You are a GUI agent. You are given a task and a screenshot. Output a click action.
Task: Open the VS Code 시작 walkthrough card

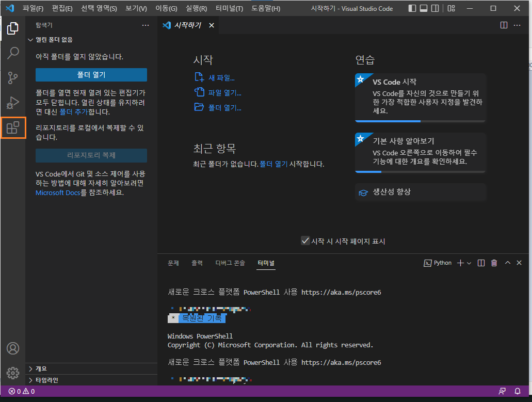[x=421, y=97]
